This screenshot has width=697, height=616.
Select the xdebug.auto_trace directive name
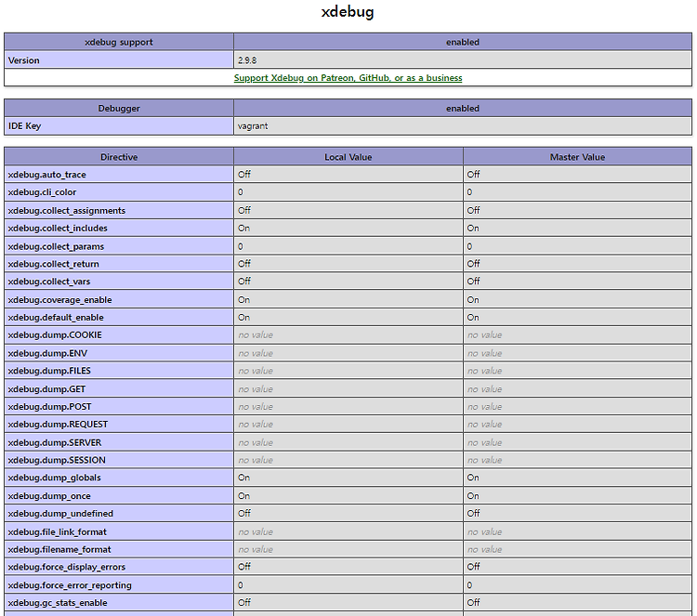click(x=46, y=175)
